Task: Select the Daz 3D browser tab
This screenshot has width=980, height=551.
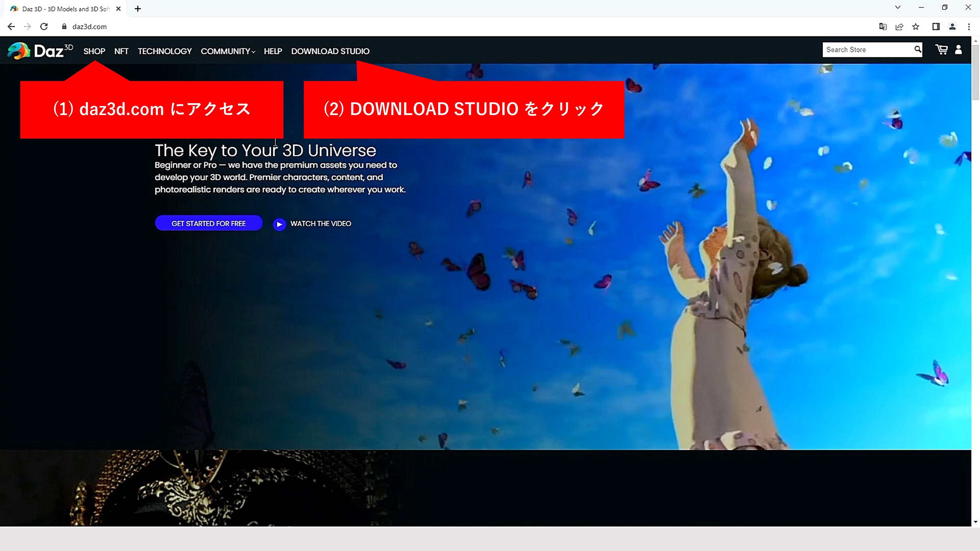Action: click(65, 9)
